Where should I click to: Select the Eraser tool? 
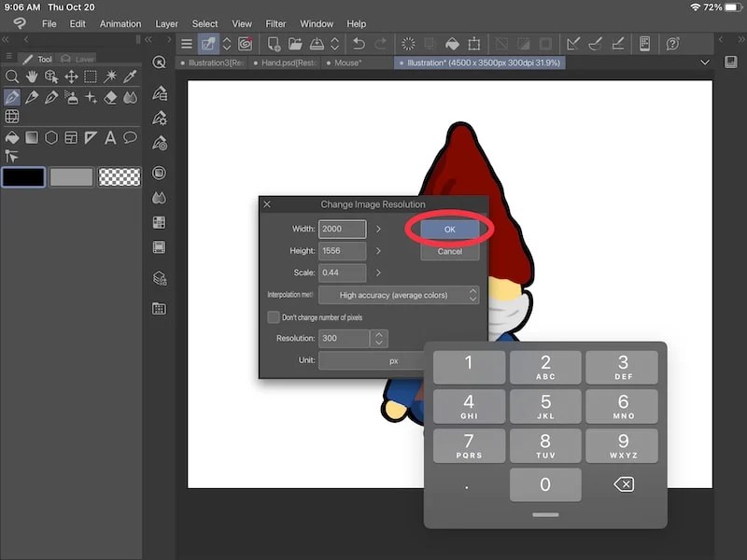[x=110, y=97]
